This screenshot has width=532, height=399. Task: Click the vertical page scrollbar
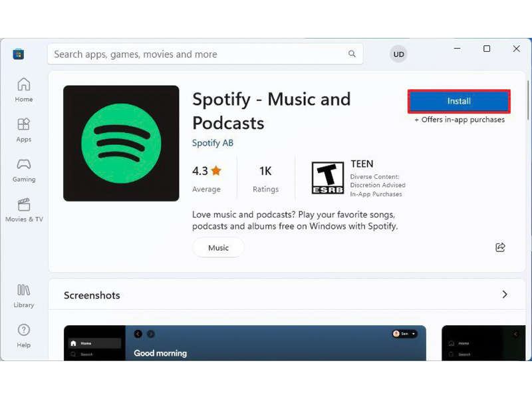(528, 100)
